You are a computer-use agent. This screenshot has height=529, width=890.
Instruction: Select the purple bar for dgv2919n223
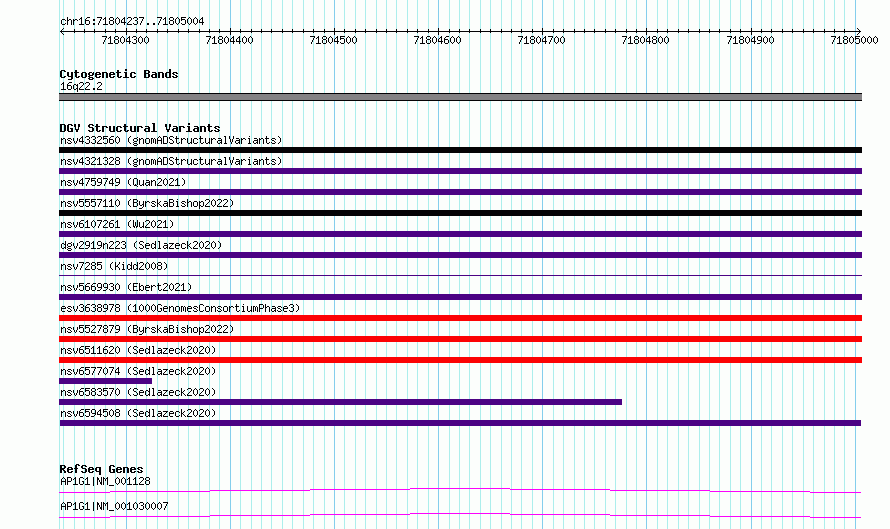click(x=460, y=255)
